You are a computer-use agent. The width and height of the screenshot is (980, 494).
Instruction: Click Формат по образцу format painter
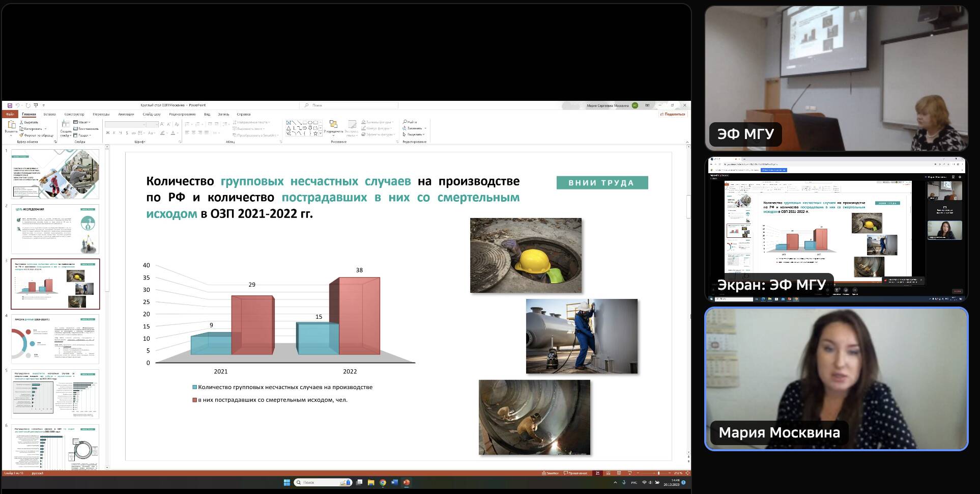(37, 135)
